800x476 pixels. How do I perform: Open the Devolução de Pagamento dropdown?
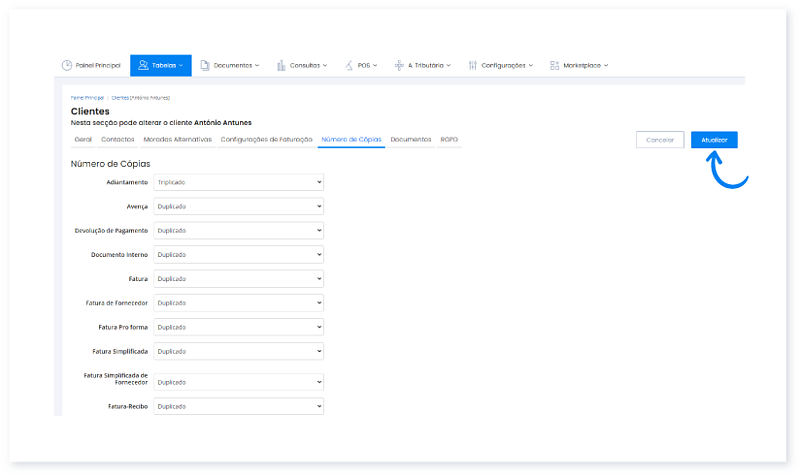click(239, 231)
